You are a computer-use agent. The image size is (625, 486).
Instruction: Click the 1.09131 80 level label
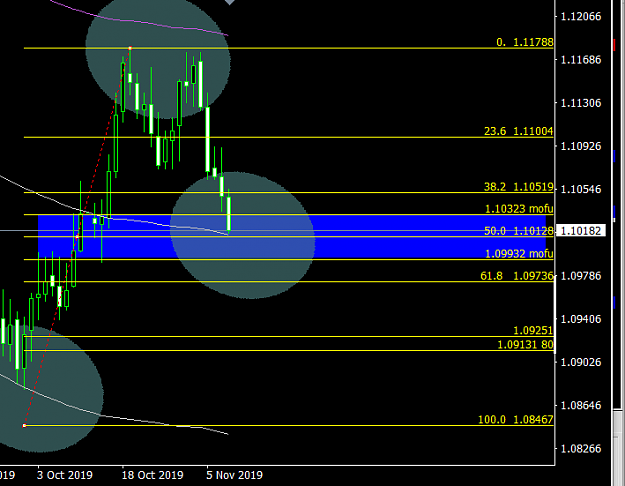[525, 344]
